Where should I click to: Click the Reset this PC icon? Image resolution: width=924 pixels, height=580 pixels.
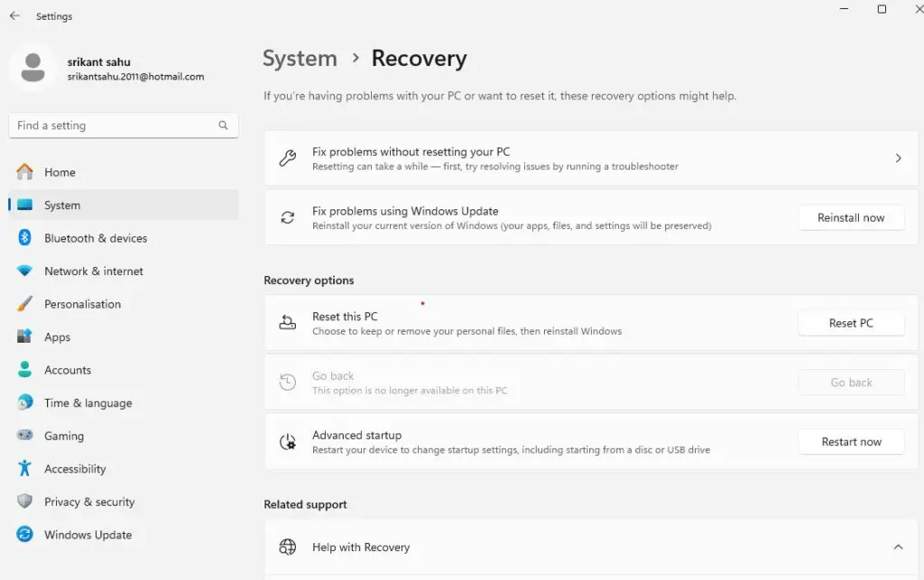[x=288, y=322]
